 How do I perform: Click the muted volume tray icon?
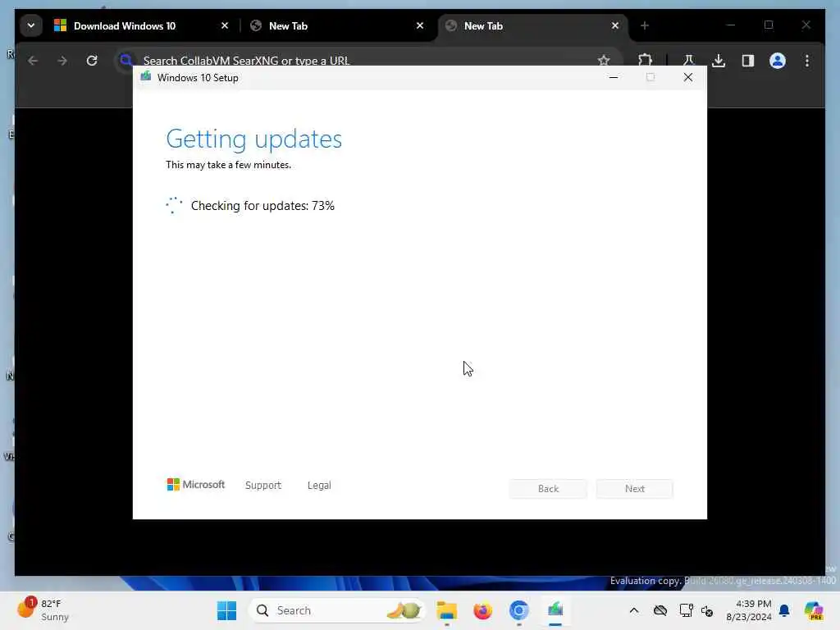pyautogui.click(x=707, y=610)
